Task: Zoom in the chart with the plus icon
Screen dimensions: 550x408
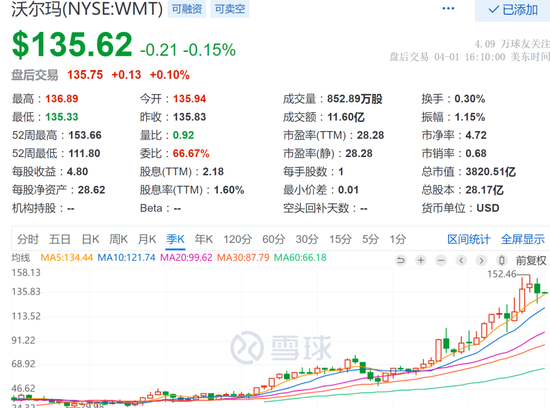Action: tap(421, 260)
